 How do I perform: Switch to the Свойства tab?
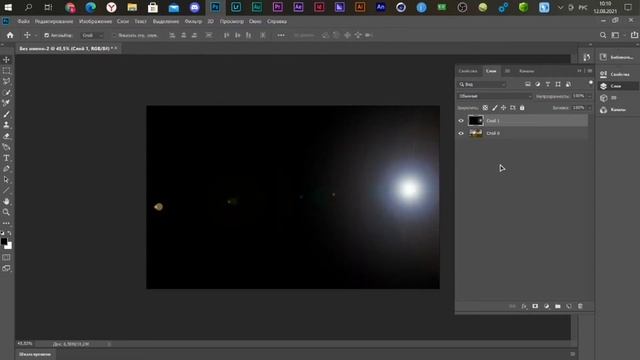pos(468,71)
